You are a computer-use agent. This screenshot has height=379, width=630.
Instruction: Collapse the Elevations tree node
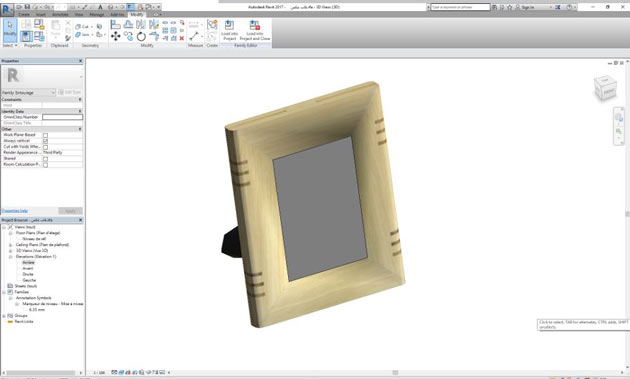(11, 256)
